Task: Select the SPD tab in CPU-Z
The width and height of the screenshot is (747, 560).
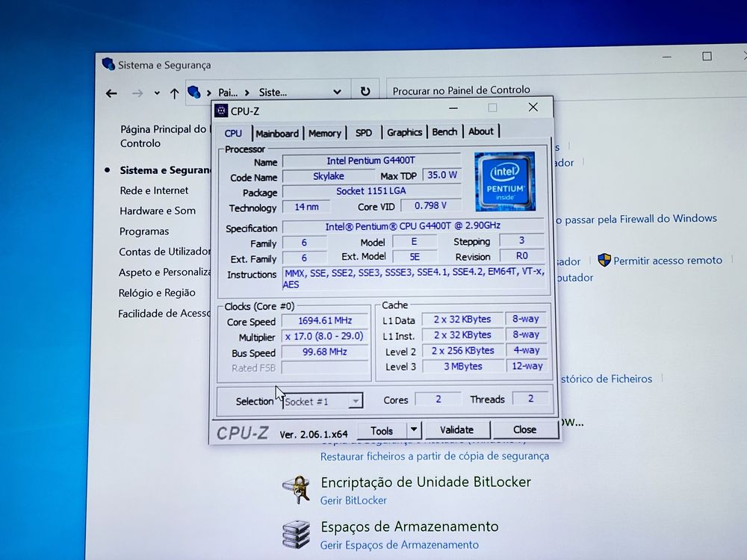Action: 364,132
